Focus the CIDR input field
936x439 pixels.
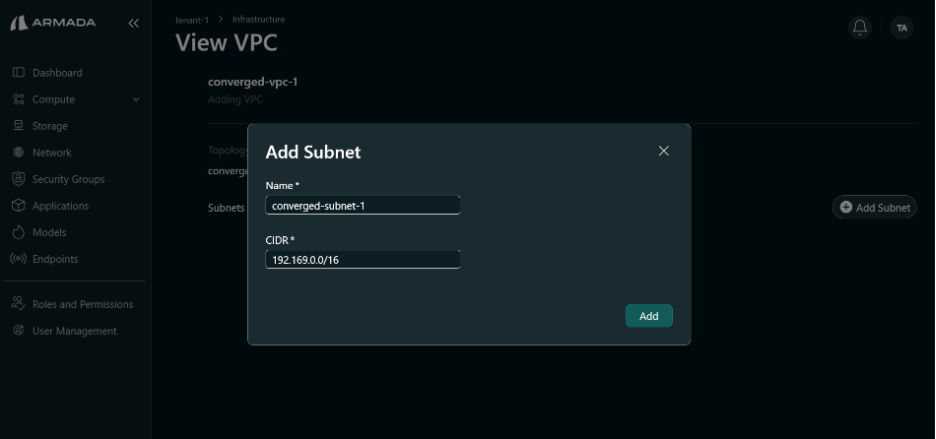point(362,259)
